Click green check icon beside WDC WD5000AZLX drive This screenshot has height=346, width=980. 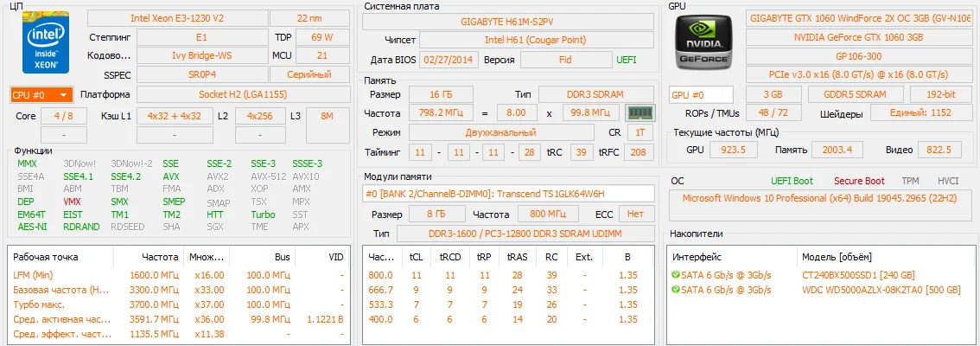point(675,290)
